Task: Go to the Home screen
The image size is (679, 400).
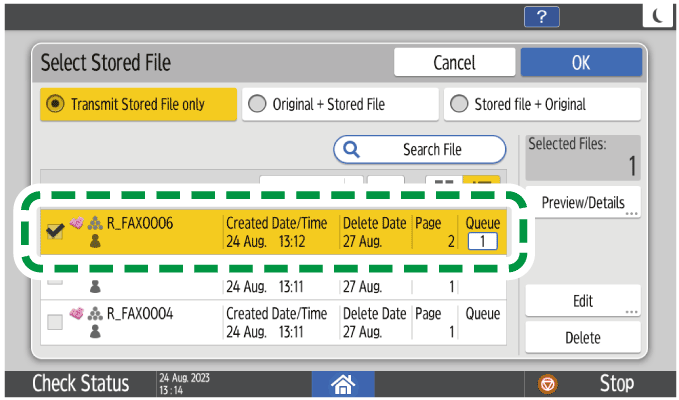Action: 344,383
